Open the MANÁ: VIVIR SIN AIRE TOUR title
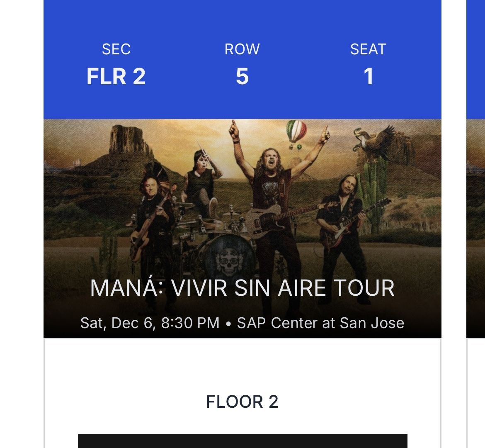485x448 pixels. [243, 287]
